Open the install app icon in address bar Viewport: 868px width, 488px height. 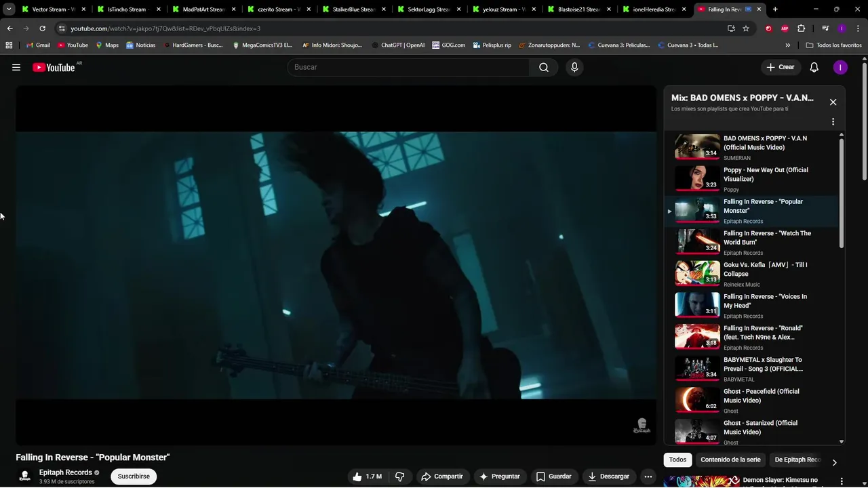[x=731, y=28]
